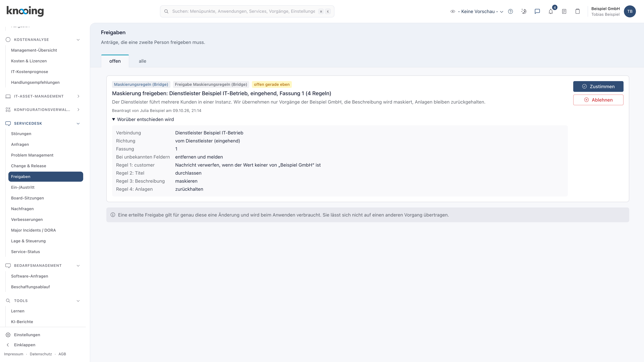Click the TB user avatar

630,12
